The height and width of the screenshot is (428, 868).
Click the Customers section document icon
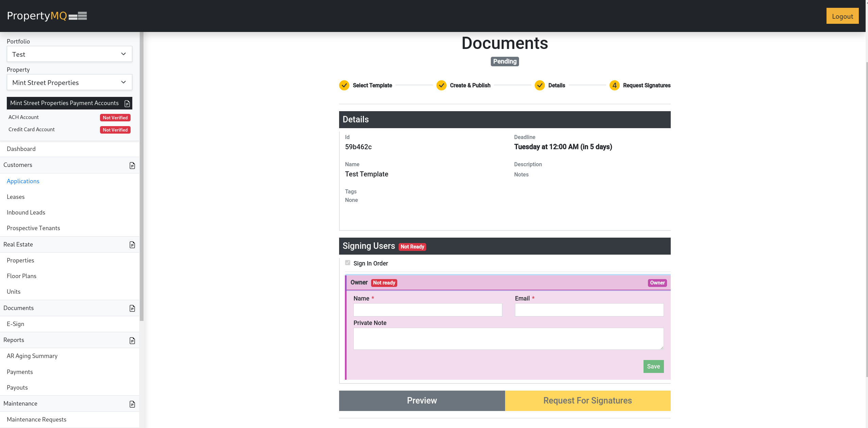click(132, 165)
